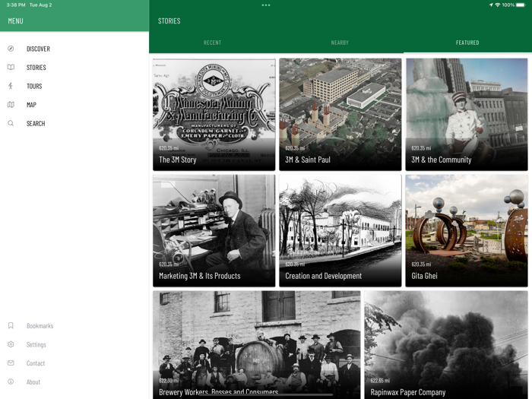
Task: Open 3M & the Community story
Action: coord(467,114)
